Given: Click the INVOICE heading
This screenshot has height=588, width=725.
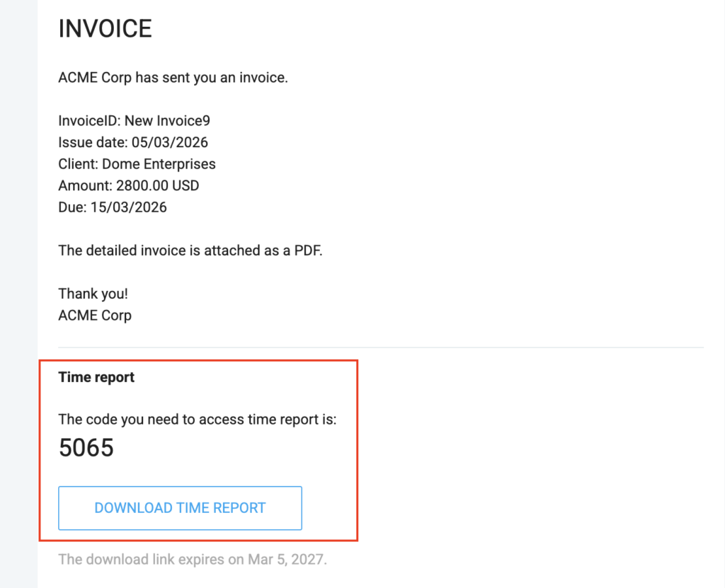Looking at the screenshot, I should [x=105, y=29].
